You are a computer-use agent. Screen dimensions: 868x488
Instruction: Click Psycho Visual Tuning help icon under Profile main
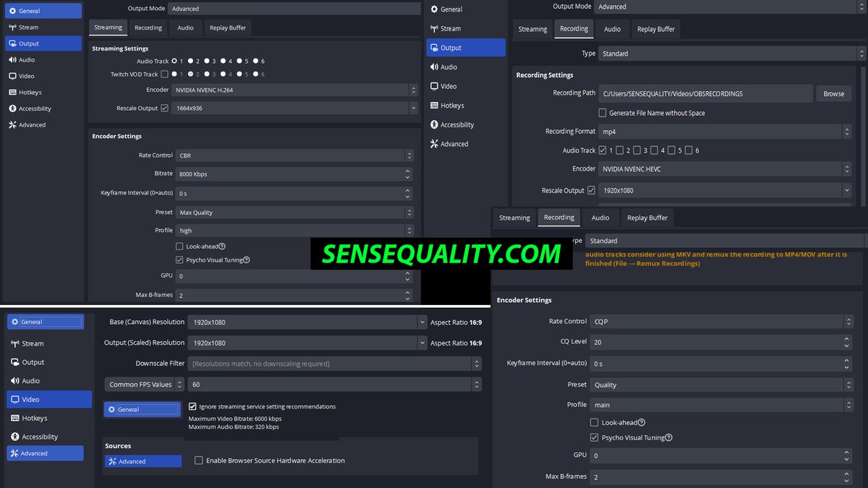click(669, 437)
